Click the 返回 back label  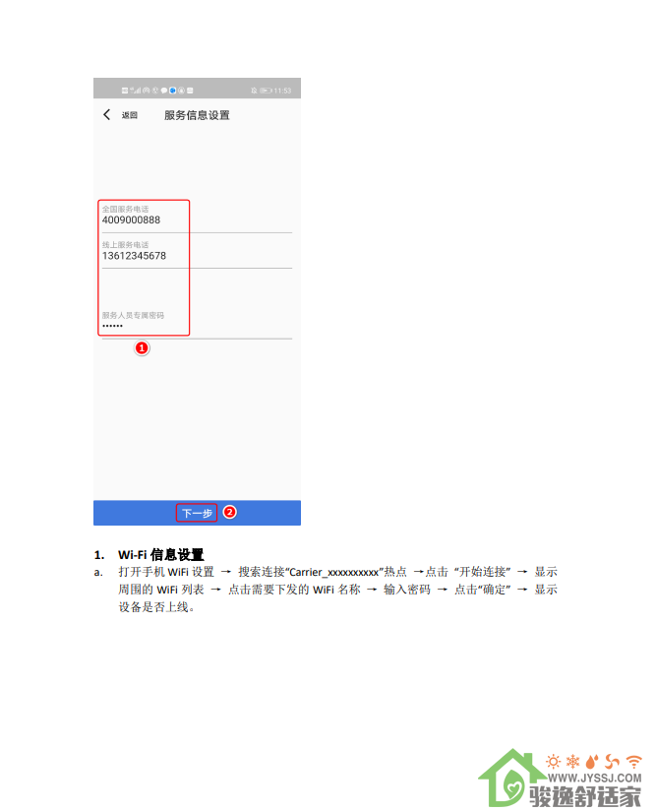pos(130,115)
